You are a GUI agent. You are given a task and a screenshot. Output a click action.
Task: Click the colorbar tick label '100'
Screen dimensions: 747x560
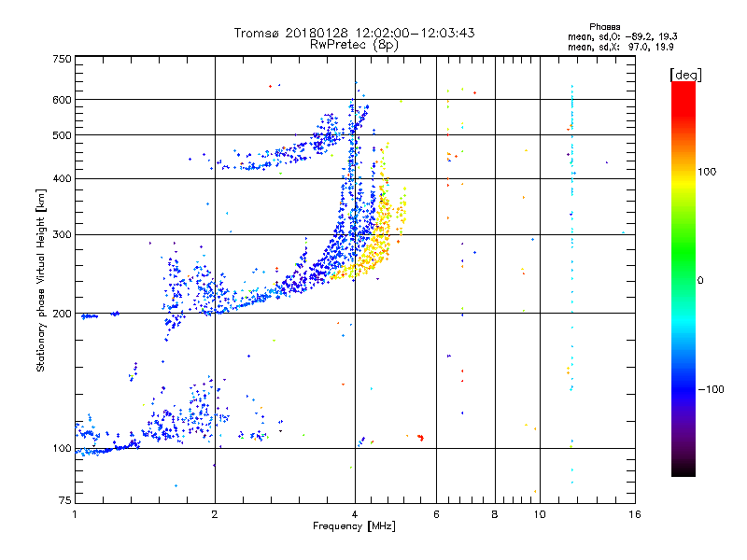(x=707, y=172)
